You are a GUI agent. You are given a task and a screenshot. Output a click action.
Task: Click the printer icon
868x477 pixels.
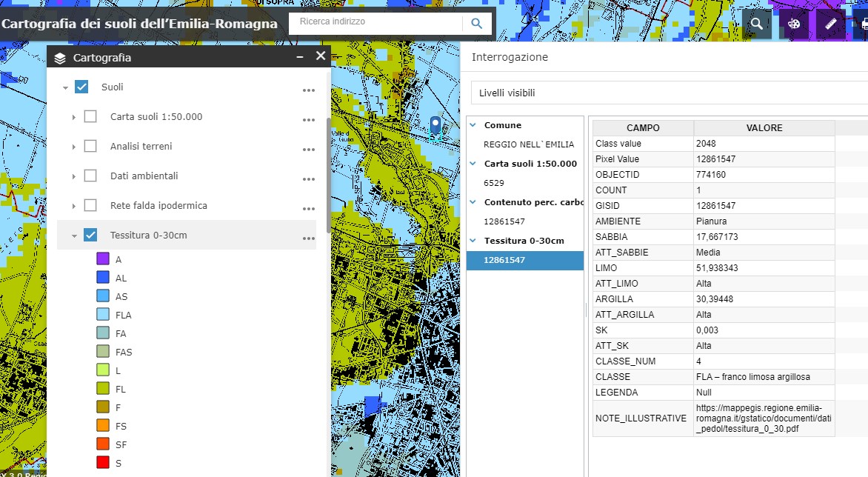[864, 24]
